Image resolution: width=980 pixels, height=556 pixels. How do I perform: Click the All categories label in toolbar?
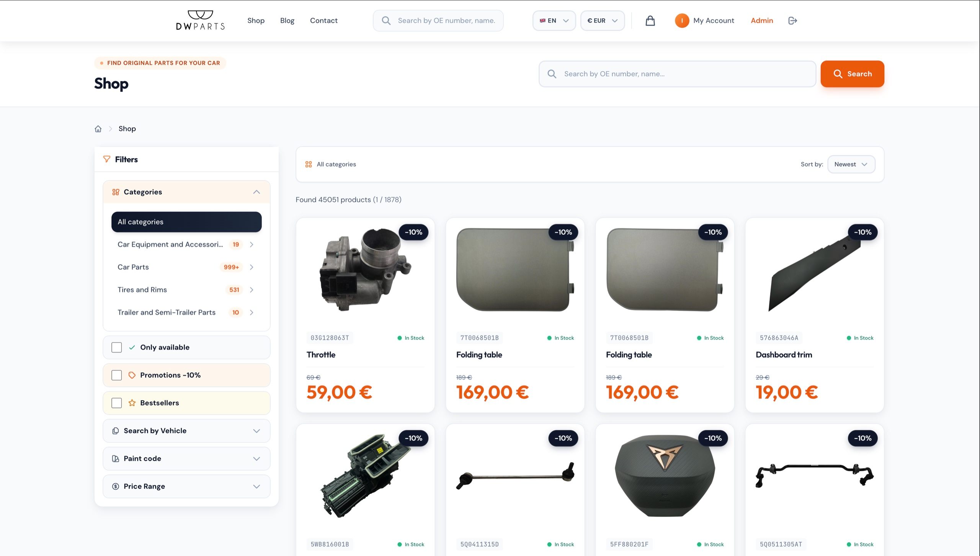(x=336, y=164)
